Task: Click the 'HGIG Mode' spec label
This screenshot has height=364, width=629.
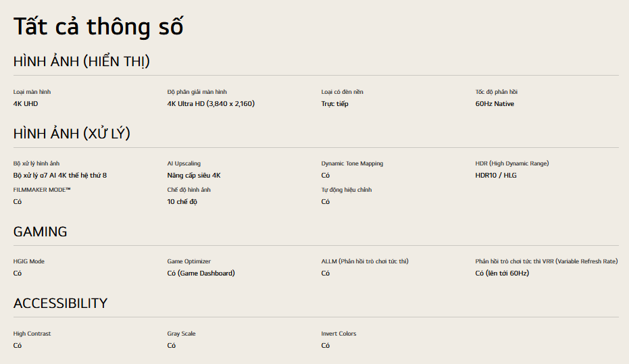Action: point(29,261)
